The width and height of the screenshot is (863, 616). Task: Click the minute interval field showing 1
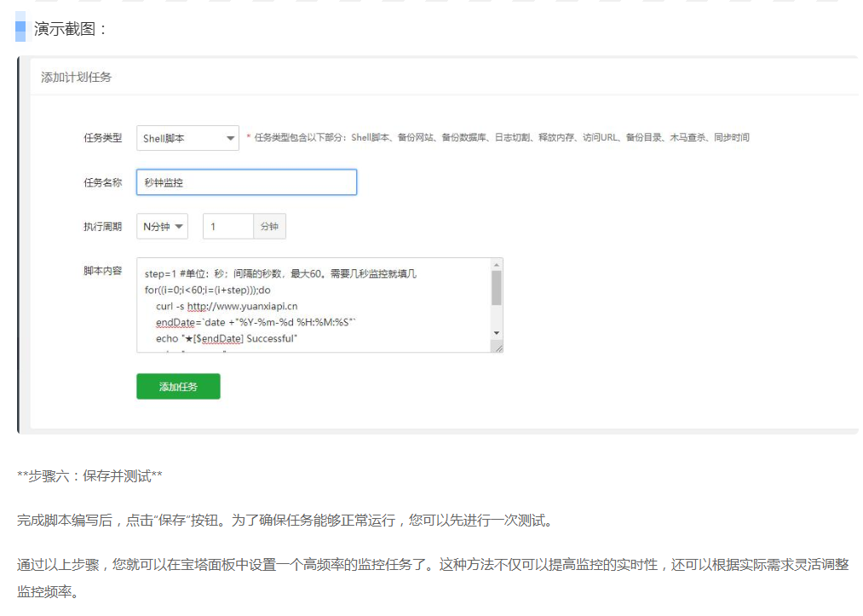click(x=227, y=227)
